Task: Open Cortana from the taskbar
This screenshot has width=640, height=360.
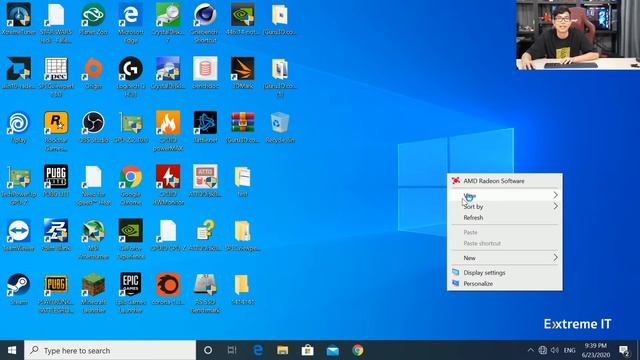Action: coord(208,350)
